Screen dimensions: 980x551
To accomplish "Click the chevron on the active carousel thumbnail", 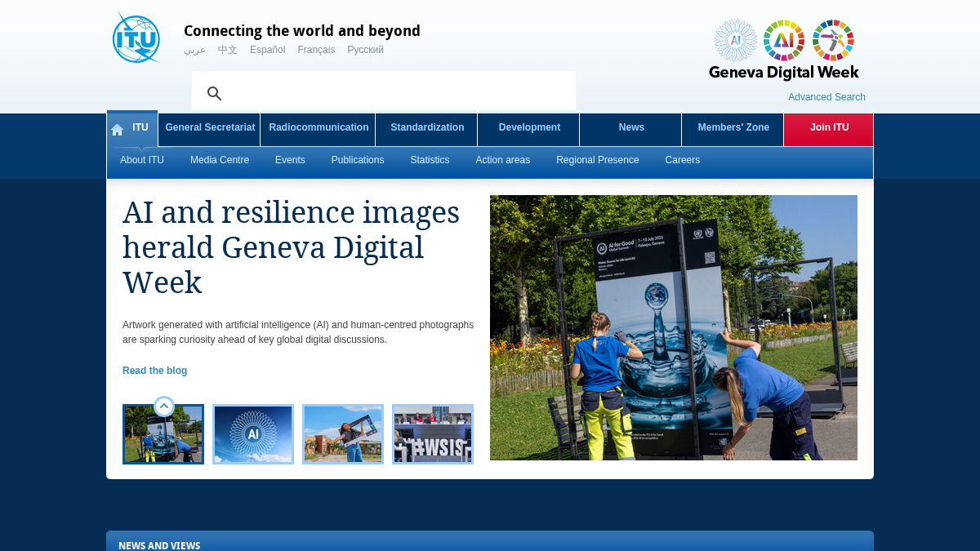I will coord(164,406).
